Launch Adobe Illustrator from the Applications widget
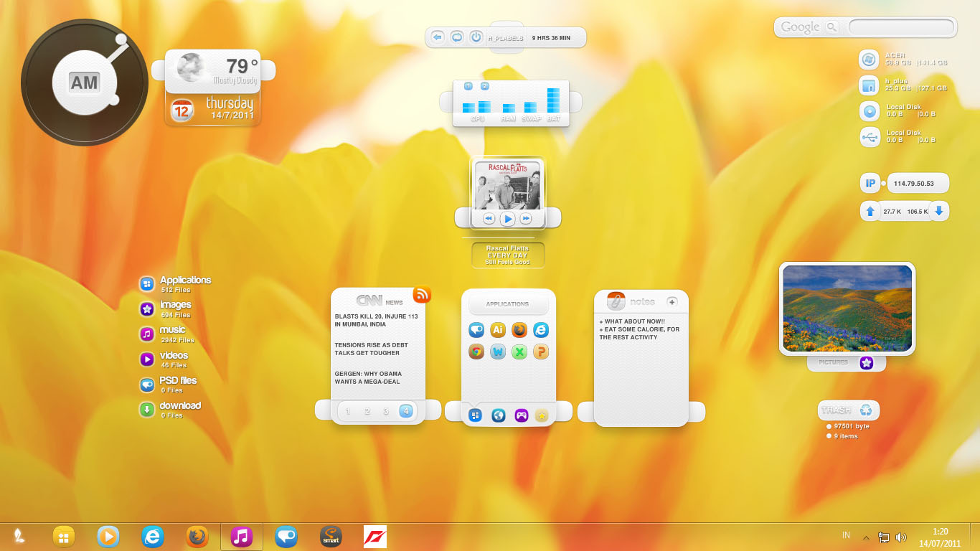 [x=498, y=330]
